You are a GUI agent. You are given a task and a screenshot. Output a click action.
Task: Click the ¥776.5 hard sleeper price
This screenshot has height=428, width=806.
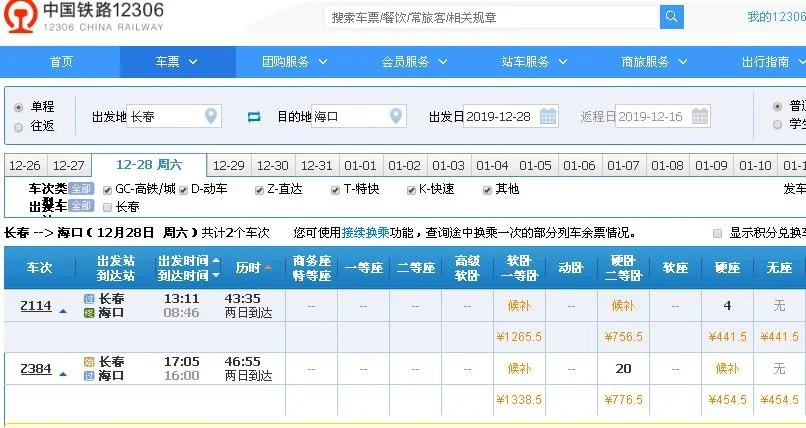623,400
